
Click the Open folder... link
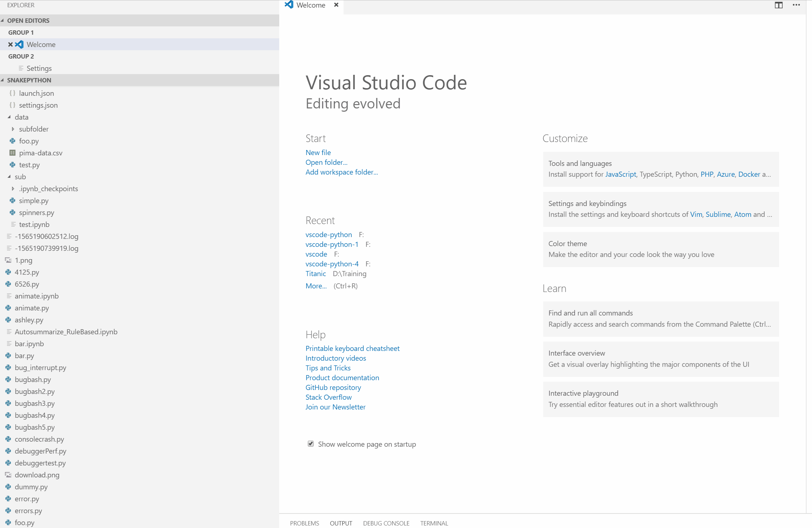tap(327, 162)
